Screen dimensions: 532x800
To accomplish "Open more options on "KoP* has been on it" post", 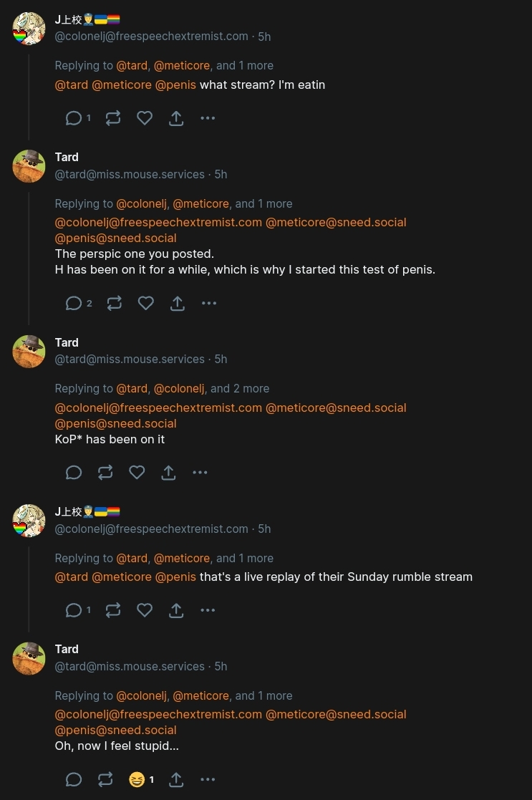I will coord(200,473).
